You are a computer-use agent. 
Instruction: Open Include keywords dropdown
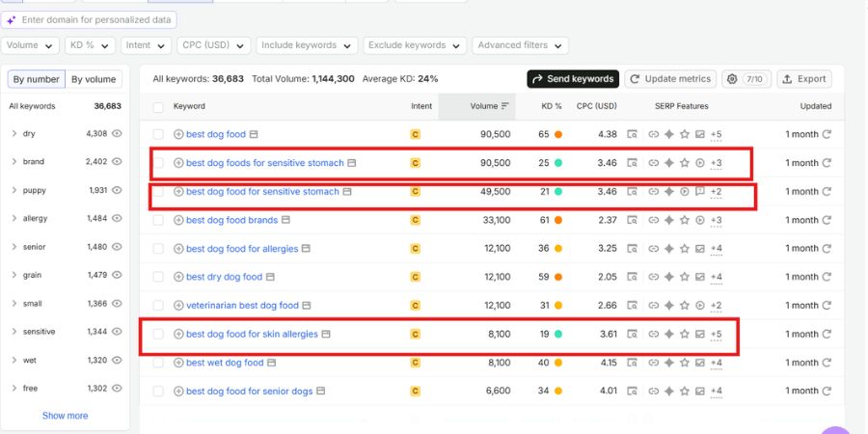coord(307,45)
